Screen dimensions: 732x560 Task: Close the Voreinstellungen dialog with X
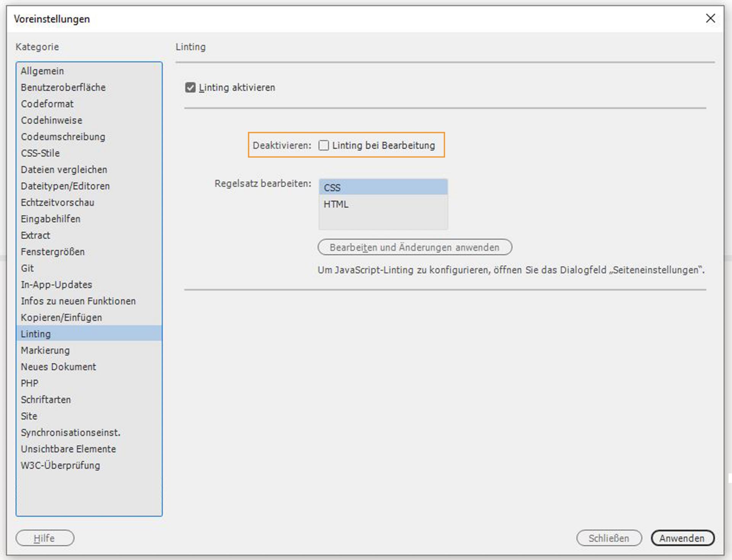[x=710, y=18]
